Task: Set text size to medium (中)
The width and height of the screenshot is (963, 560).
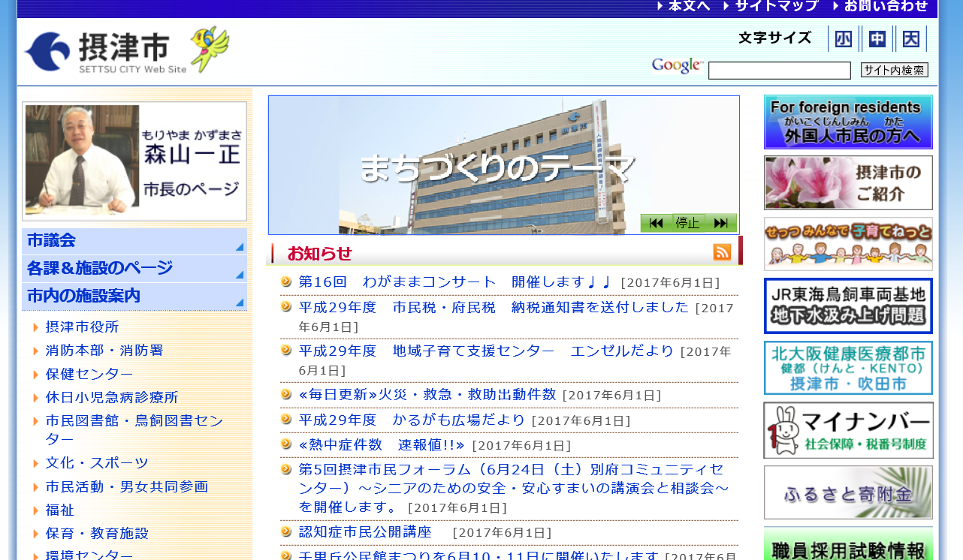Action: pyautogui.click(x=877, y=38)
